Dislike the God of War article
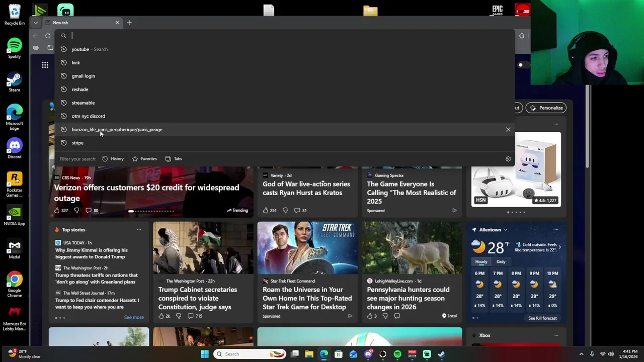644x362 pixels. [285, 210]
